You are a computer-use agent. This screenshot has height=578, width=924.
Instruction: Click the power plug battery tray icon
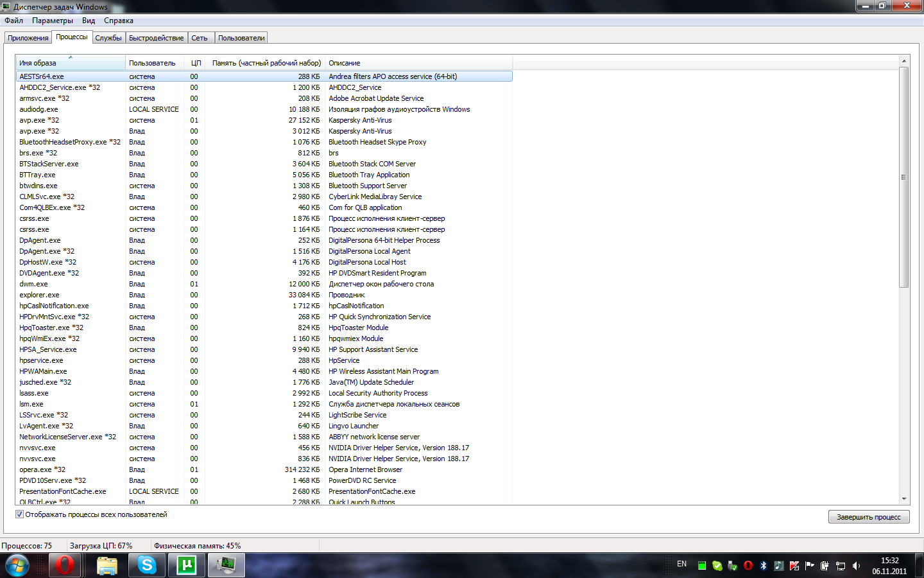825,566
